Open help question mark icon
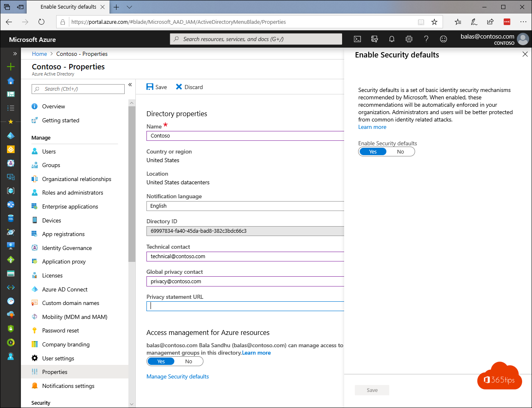Image resolution: width=532 pixels, height=408 pixels. [426, 39]
